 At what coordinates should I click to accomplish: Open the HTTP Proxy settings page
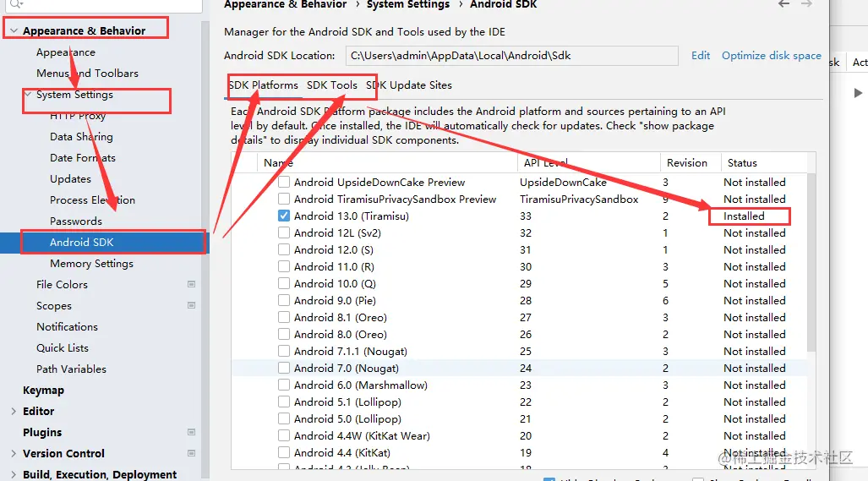(78, 116)
